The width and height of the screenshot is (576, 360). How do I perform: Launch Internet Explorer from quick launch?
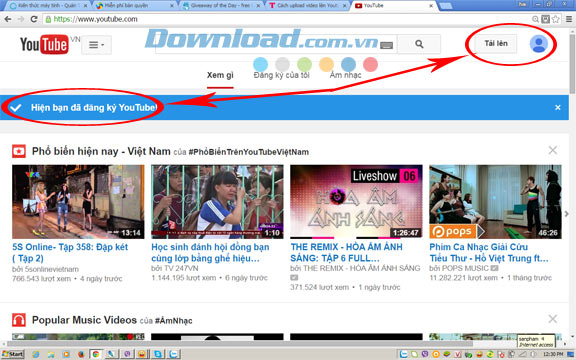coord(36,354)
